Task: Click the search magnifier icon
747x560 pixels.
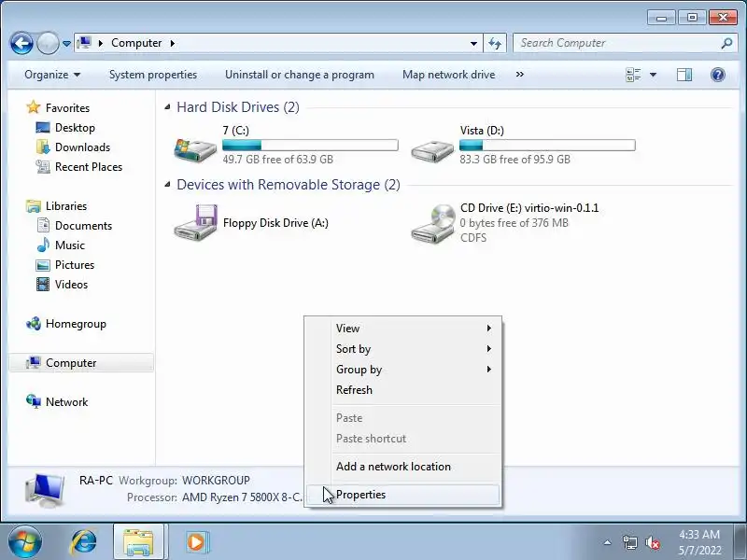Action: tap(727, 43)
